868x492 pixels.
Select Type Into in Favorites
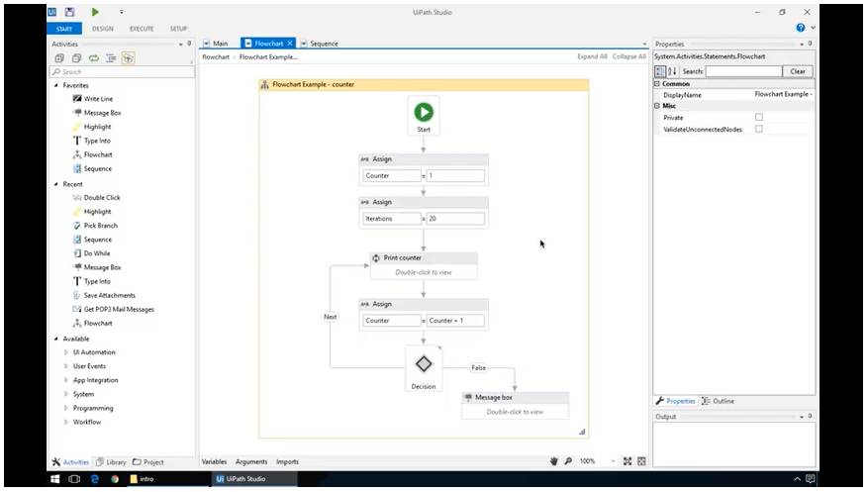[x=97, y=142]
